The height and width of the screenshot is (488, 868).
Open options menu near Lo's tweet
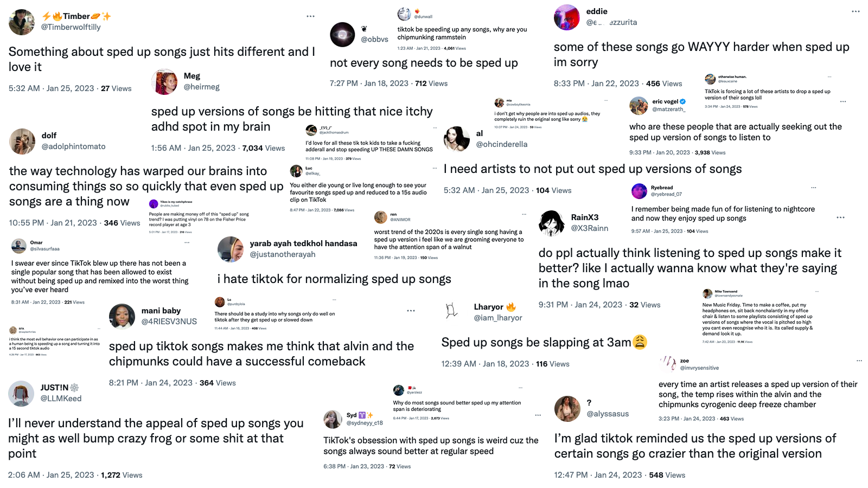[334, 299]
